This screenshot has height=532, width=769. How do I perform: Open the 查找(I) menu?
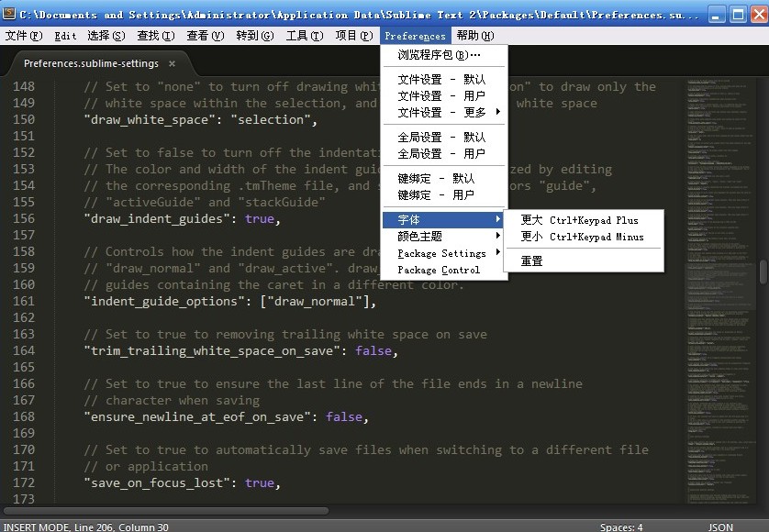tap(155, 36)
